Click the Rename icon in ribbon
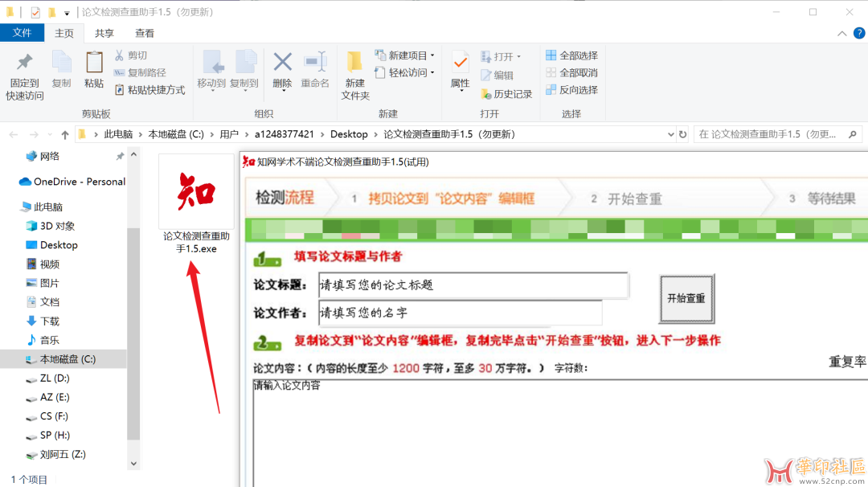 (315, 64)
